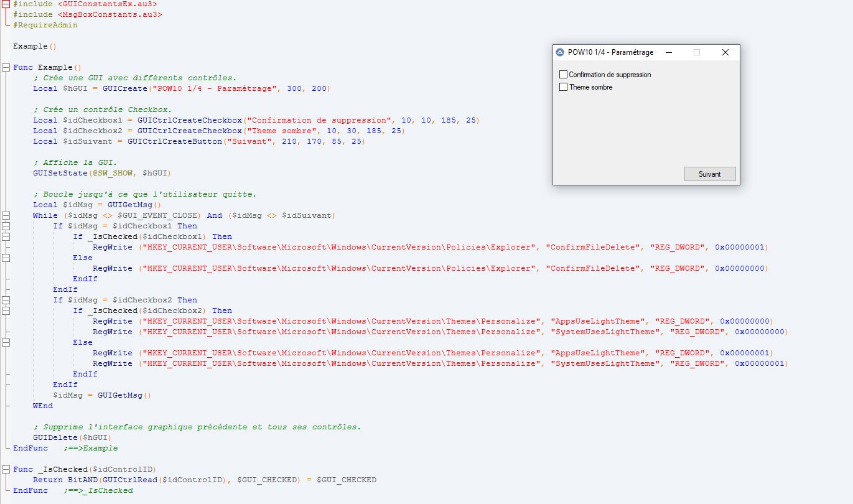Viewport: 853px width, 504px height.
Task: Minimize the POW10 Paramétrage window
Action: [x=668, y=53]
